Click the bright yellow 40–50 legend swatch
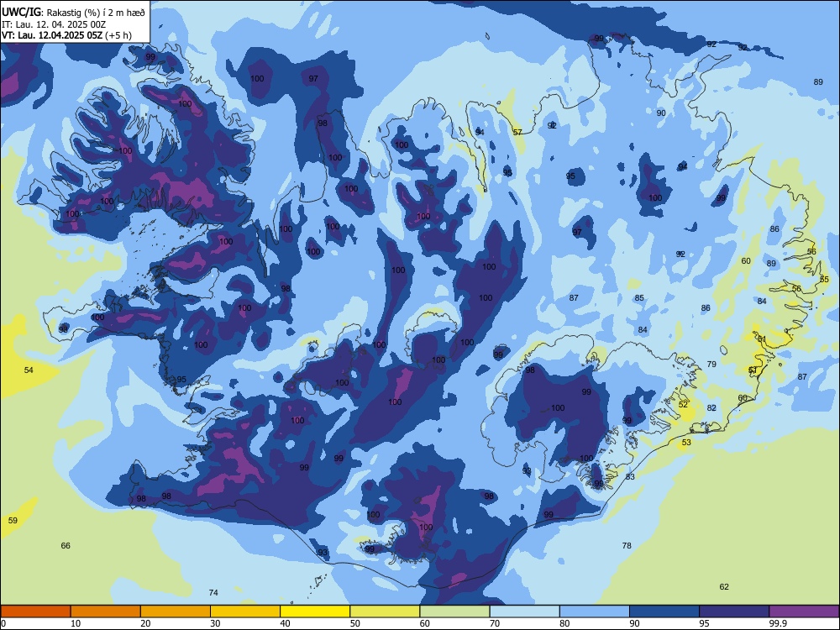840x630 pixels. click(x=315, y=612)
